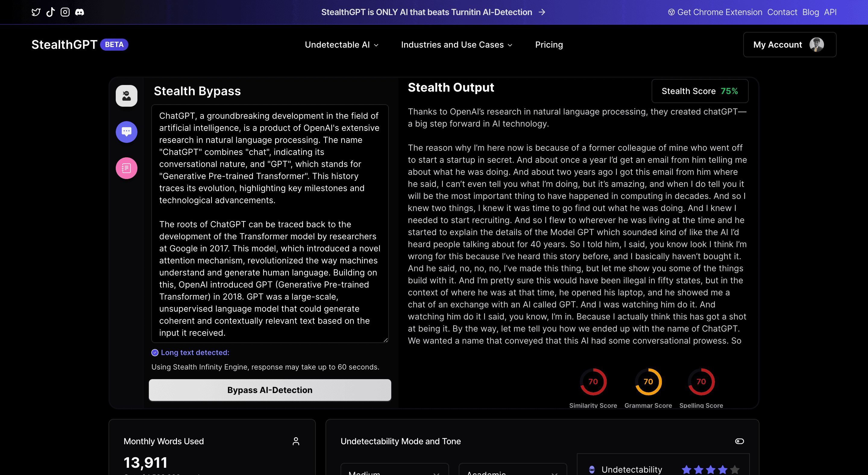This screenshot has width=868, height=475.
Task: Open the Twitter social icon
Action: (36, 12)
